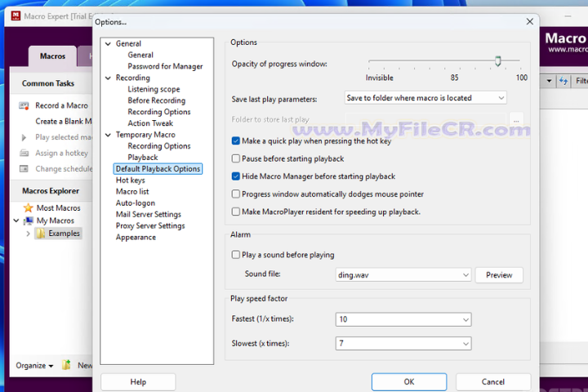Collapse the General tree node
Image resolution: width=588 pixels, height=392 pixels.
108,44
